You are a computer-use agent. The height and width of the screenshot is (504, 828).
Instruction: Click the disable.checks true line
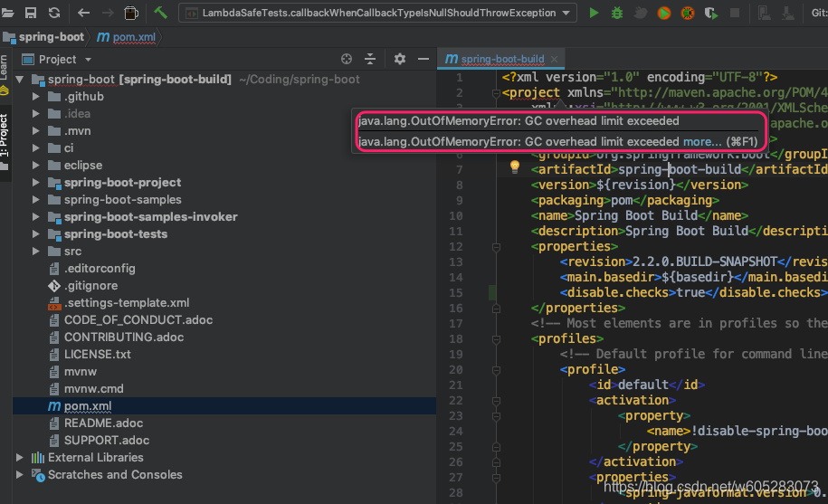693,292
